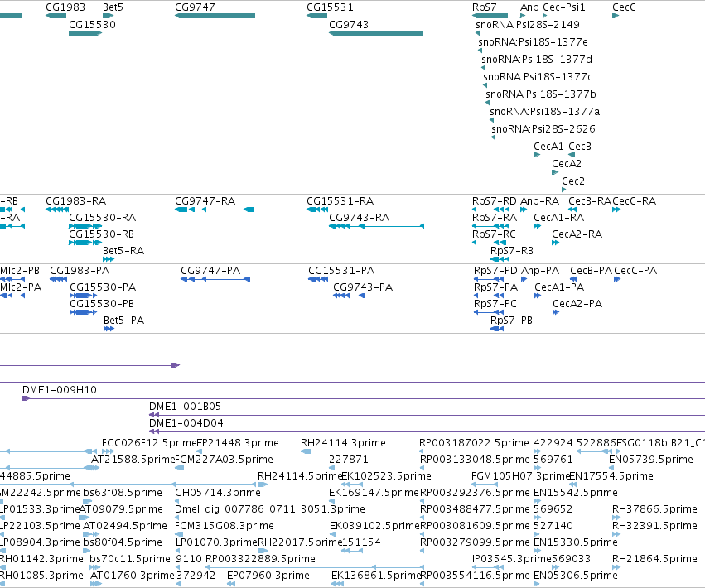
Task: Open the Cec-Psi1 gene label
Action: (564, 7)
